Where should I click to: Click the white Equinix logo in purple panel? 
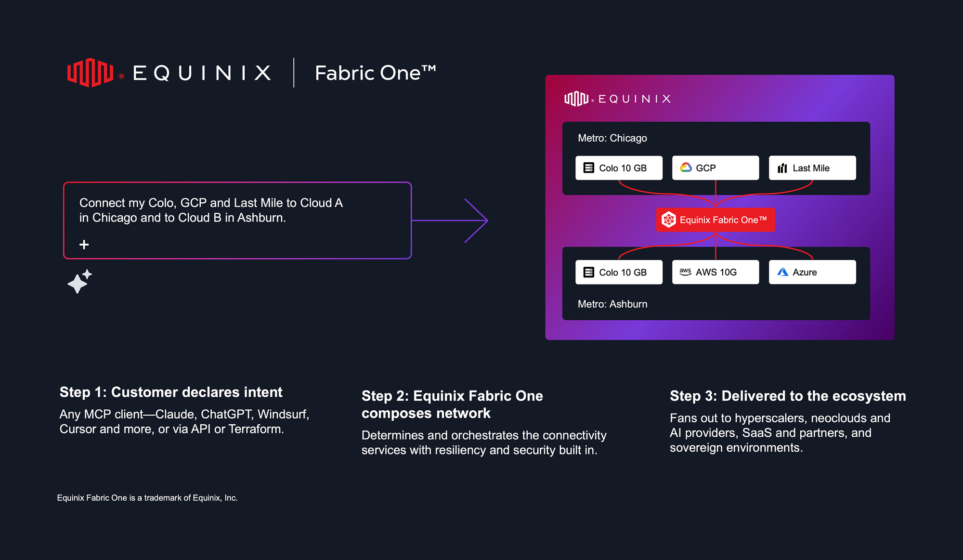pyautogui.click(x=576, y=99)
